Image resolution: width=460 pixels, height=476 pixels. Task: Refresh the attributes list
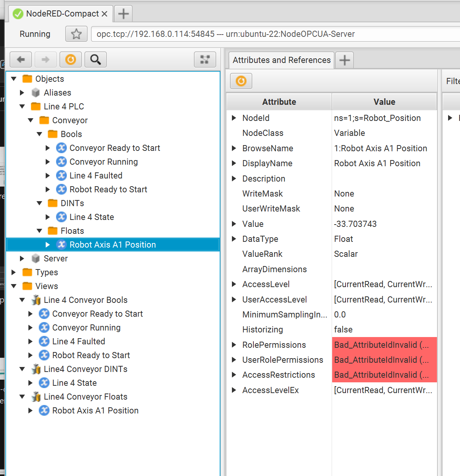[241, 81]
